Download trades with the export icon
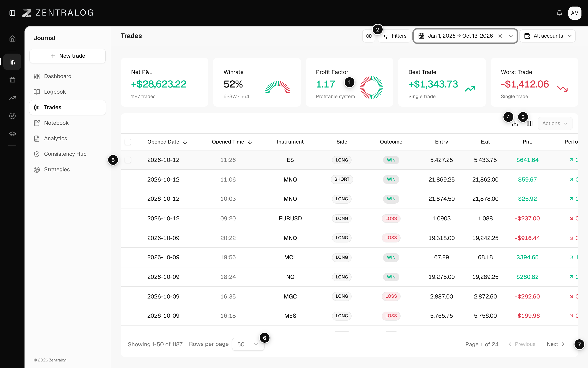588x368 pixels. click(515, 124)
